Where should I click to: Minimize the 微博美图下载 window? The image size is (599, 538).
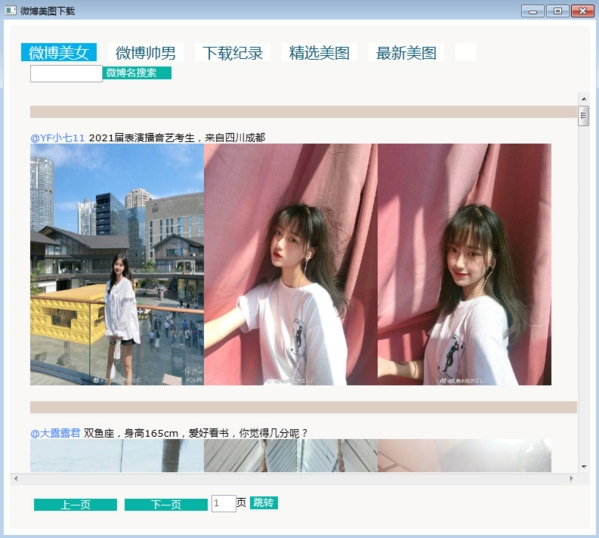[533, 11]
